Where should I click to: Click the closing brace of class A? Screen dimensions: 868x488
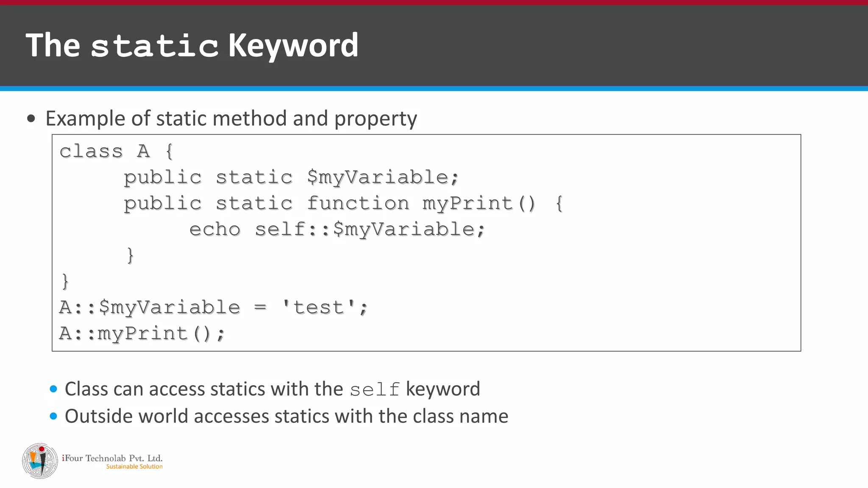click(x=65, y=281)
